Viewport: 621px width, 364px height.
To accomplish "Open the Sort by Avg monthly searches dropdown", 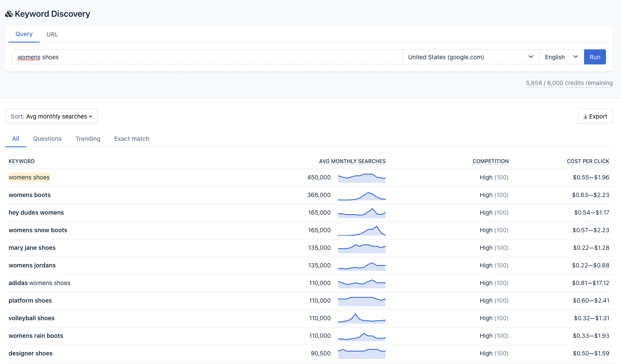I will tap(51, 116).
